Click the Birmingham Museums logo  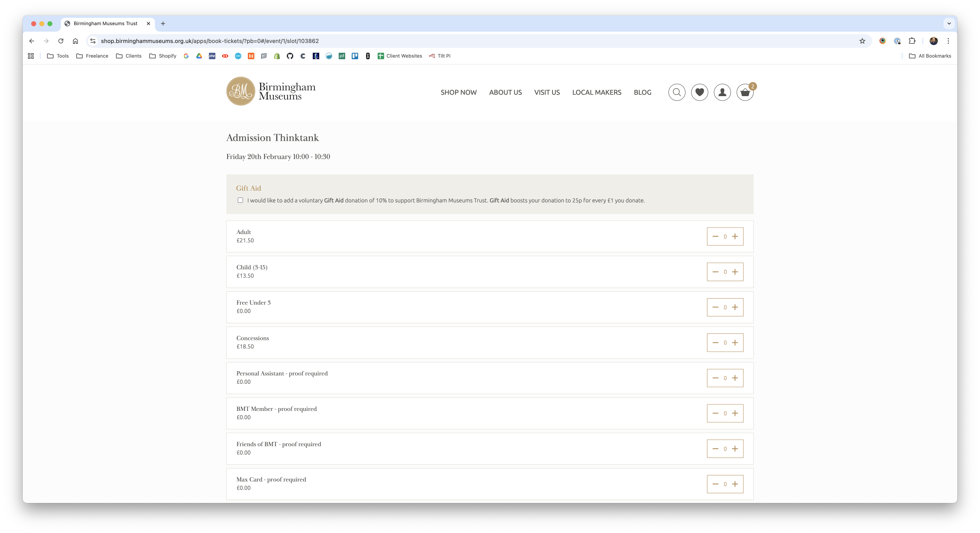click(271, 91)
